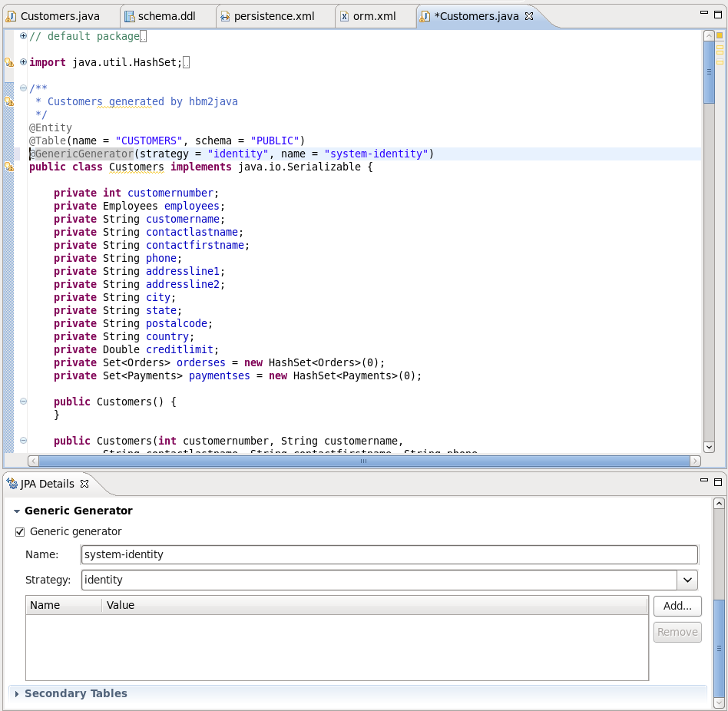Expand the default package fold marker
The height and width of the screenshot is (711, 728).
click(23, 35)
